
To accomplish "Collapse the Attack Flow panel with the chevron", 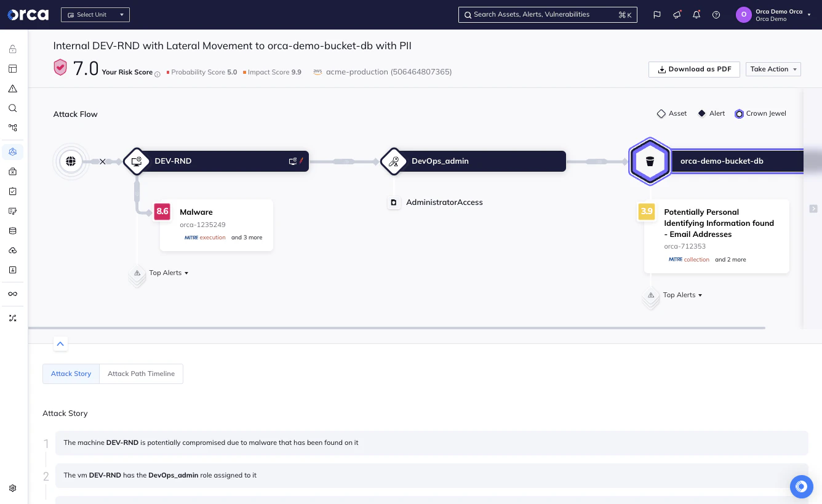I will (60, 343).
